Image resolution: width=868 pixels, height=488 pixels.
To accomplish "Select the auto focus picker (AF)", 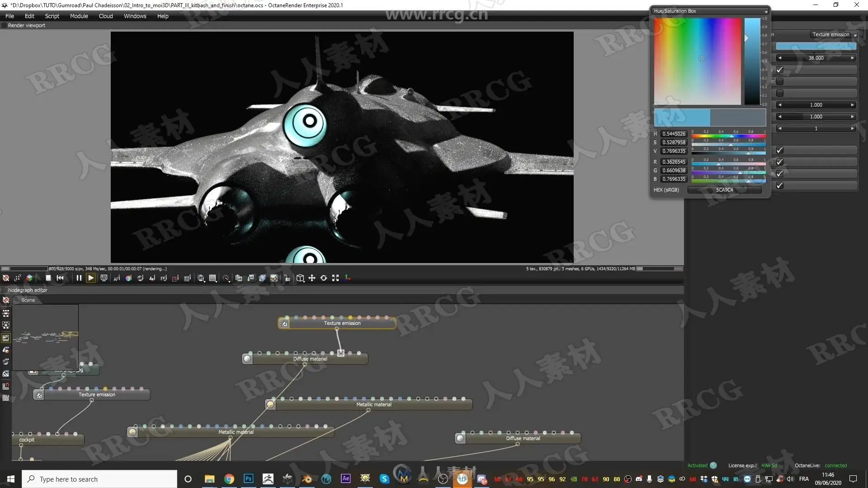I will pyautogui.click(x=117, y=278).
